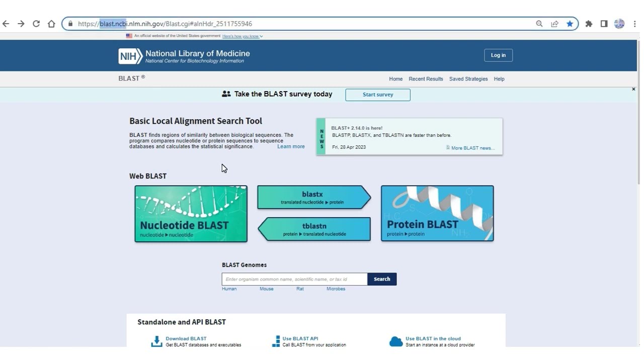This screenshot has height=362, width=644.
Task: Open Use BLAST in the cloud link
Action: pyautogui.click(x=433, y=338)
